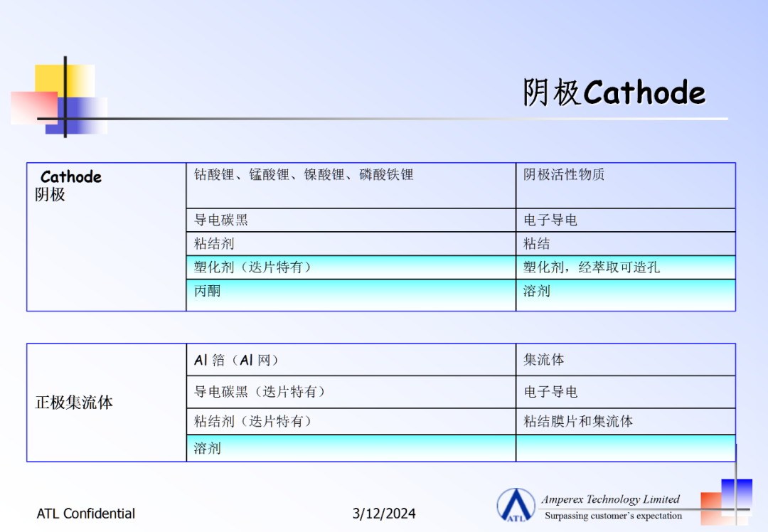
Task: Select the 粘结剂 cell in the cathode table
Action: coord(351,243)
